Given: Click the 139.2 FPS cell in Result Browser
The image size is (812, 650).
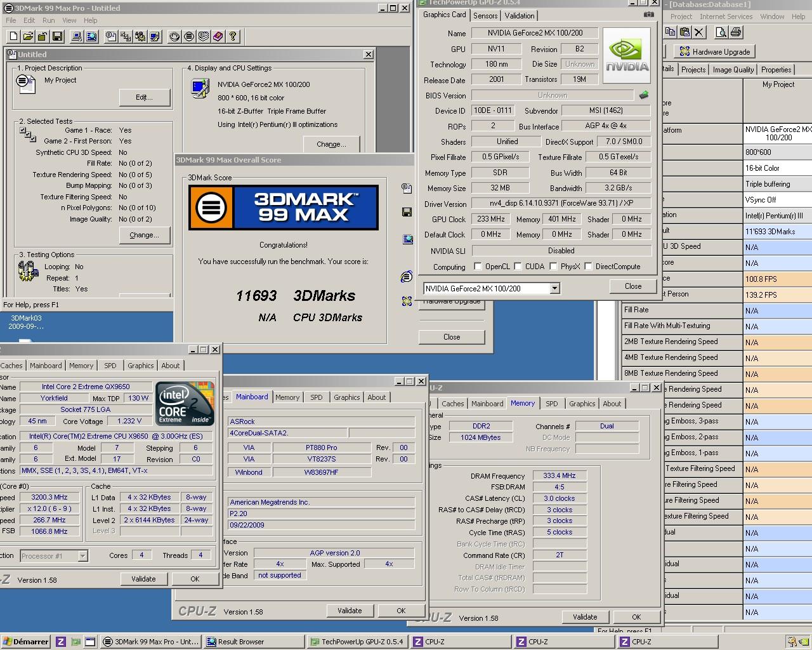Looking at the screenshot, I should click(x=778, y=295).
